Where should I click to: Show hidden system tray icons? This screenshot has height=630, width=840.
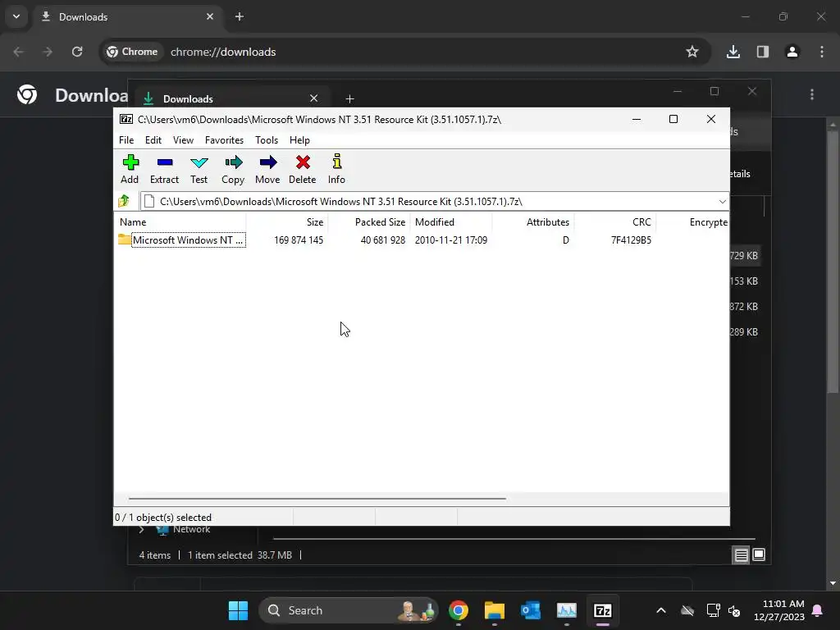click(x=661, y=610)
